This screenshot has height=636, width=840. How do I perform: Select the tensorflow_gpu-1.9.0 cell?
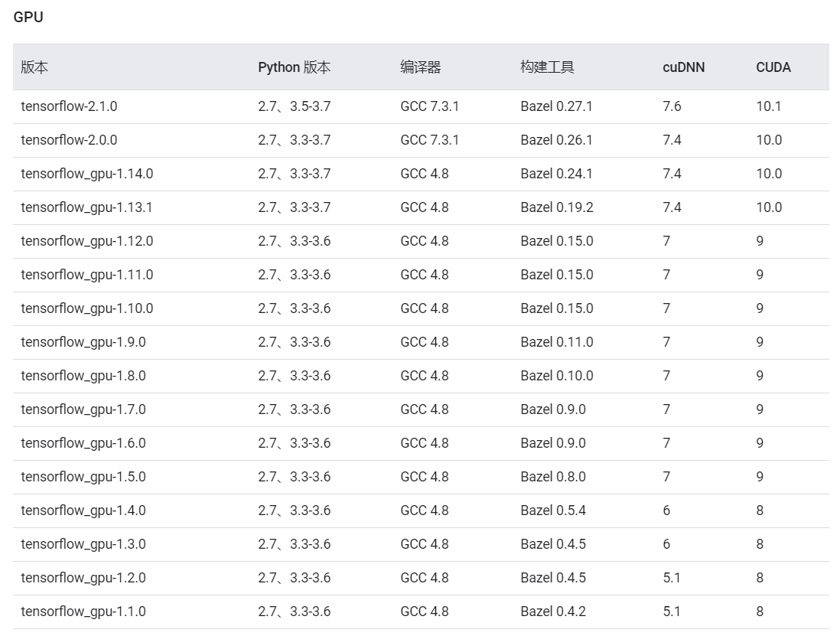pos(83,342)
